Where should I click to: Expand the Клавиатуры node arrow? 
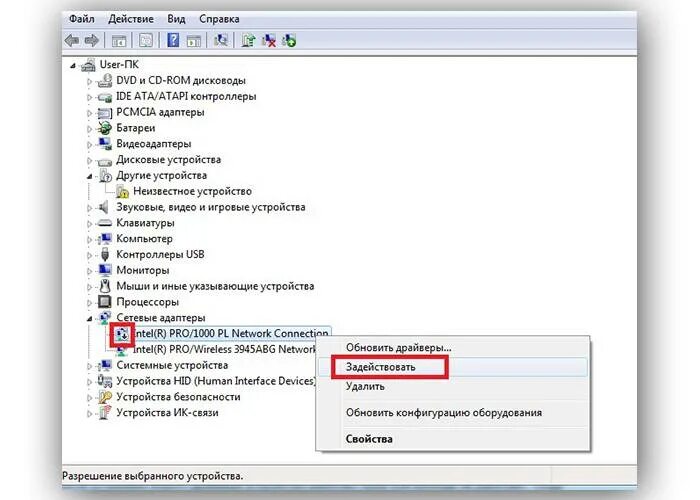tap(89, 224)
